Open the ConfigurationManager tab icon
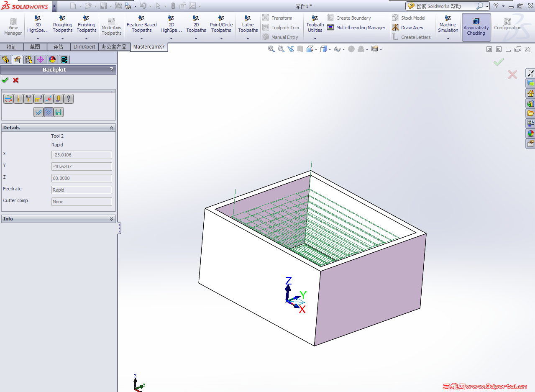 [x=29, y=59]
